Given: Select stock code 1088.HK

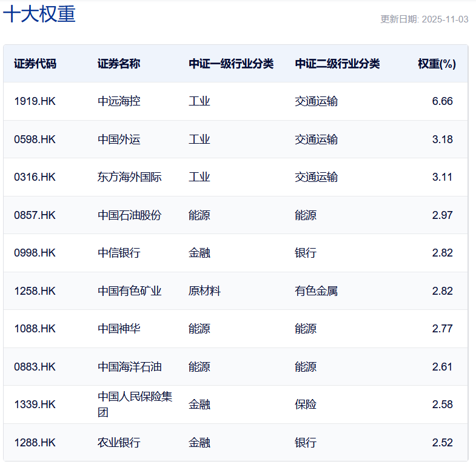Looking at the screenshot, I should point(35,329).
